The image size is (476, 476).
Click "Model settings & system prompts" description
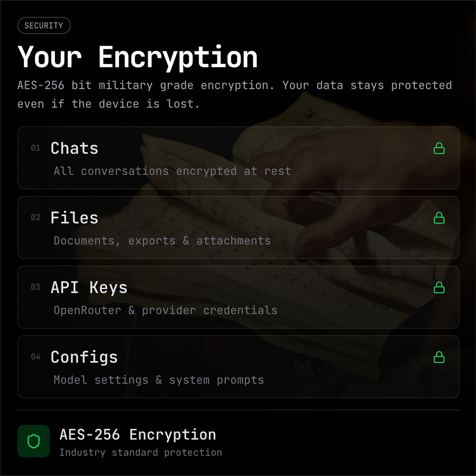click(x=159, y=380)
